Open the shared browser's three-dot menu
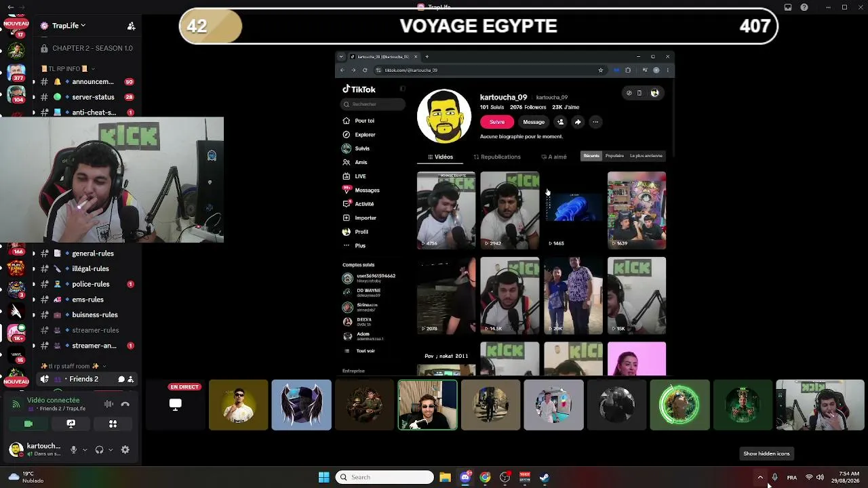This screenshot has width=868, height=488. point(668,70)
